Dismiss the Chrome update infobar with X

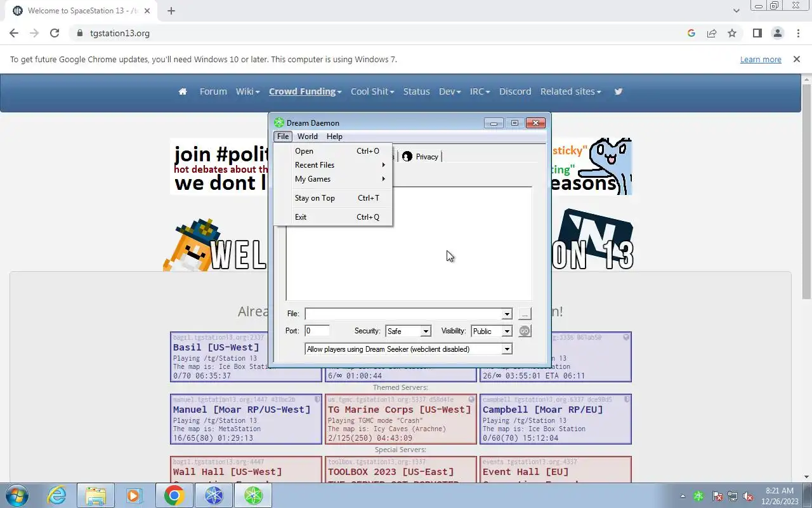[797, 59]
